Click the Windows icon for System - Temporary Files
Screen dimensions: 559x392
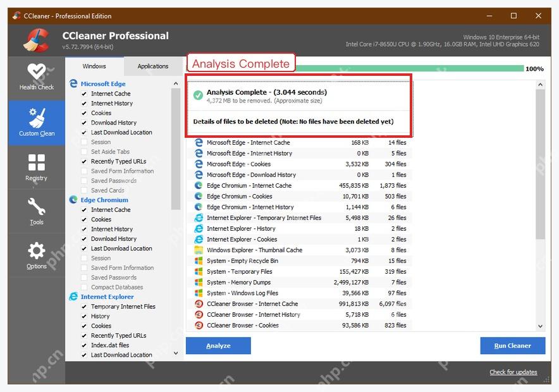click(x=199, y=271)
